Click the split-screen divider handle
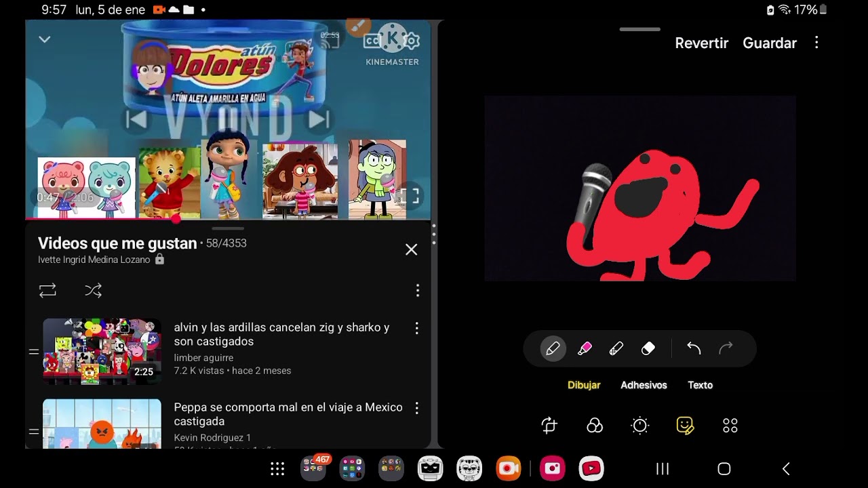Viewport: 868px width, 488px height. (434, 234)
